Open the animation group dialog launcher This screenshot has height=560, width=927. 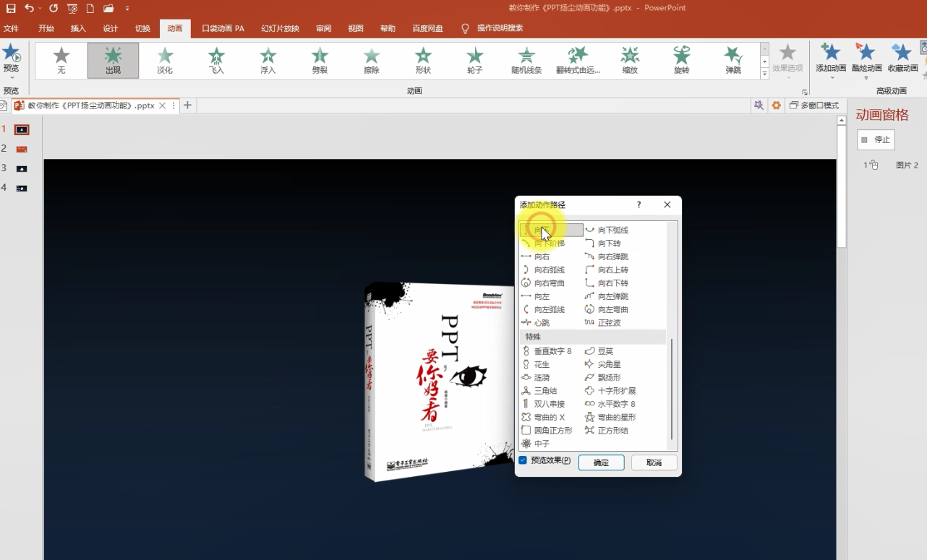click(x=804, y=92)
